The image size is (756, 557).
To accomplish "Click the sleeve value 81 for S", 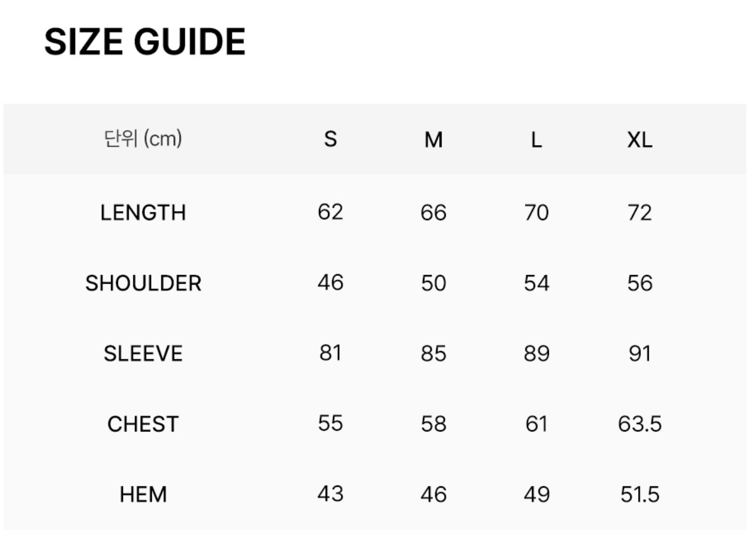I will 330,352.
